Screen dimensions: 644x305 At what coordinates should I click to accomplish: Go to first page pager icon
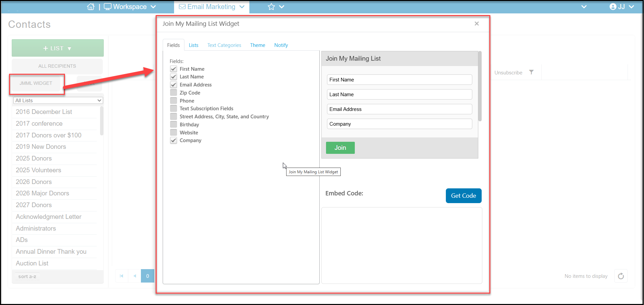(x=122, y=276)
